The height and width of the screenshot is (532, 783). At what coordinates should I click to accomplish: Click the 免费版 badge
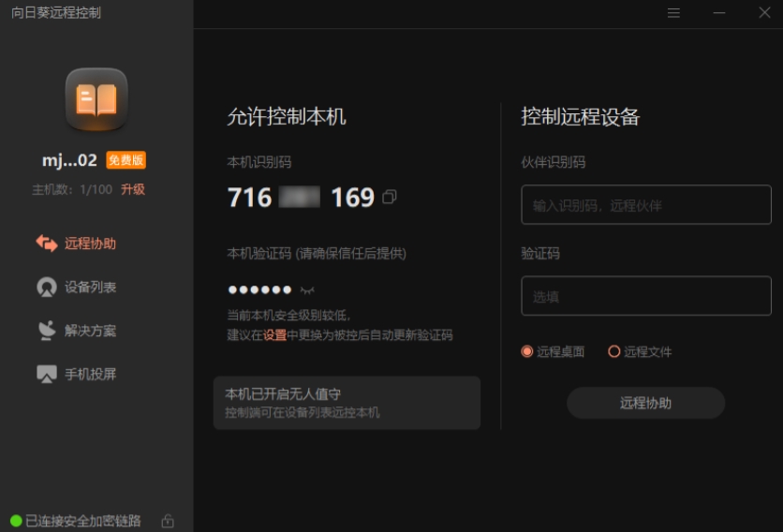coord(126,160)
